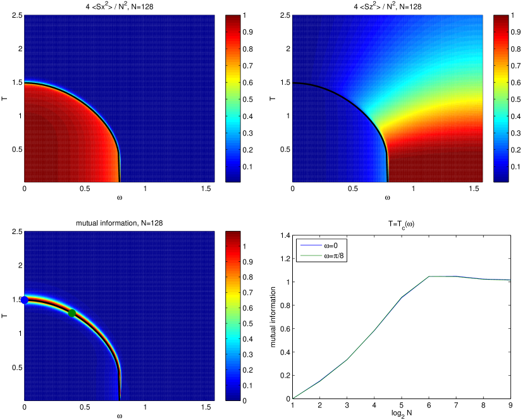
Task: Click the colorbar of the Sz² heatmap
Action: (501, 99)
